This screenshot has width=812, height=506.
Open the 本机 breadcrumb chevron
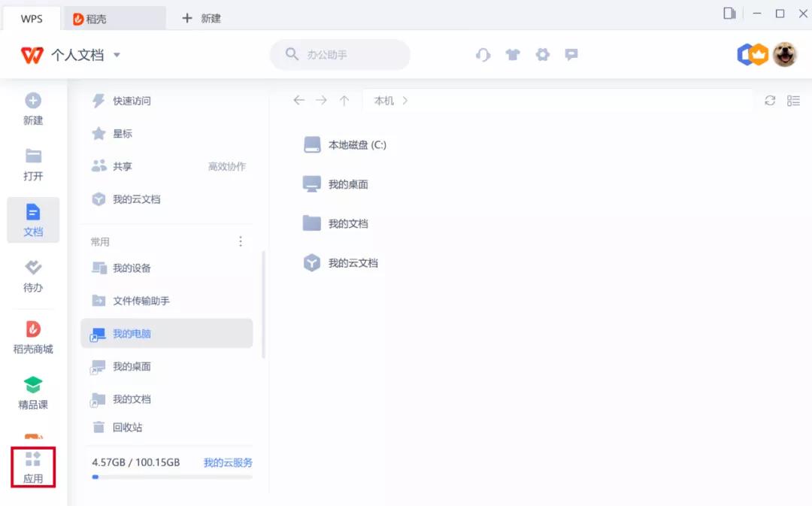point(404,100)
